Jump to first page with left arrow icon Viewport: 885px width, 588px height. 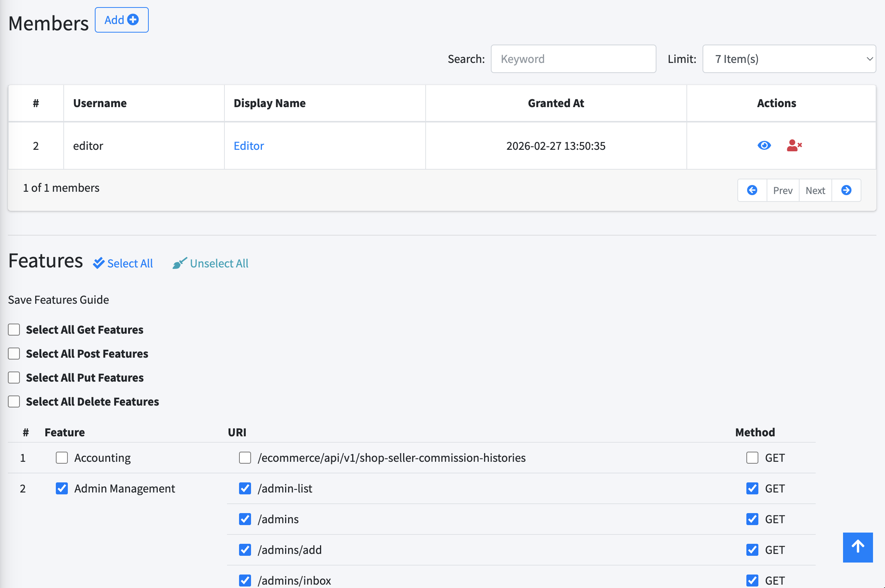[752, 190]
